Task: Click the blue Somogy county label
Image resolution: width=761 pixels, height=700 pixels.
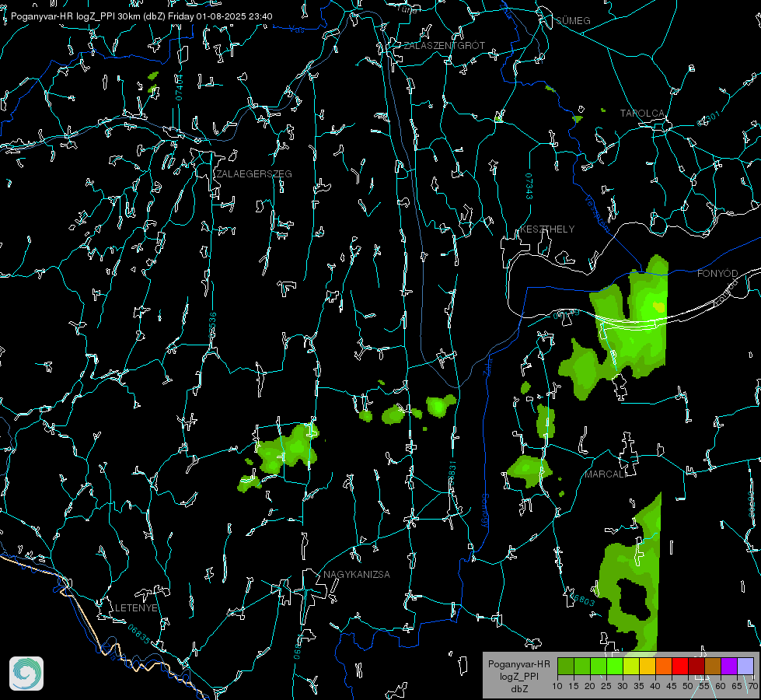Action: coord(484,511)
